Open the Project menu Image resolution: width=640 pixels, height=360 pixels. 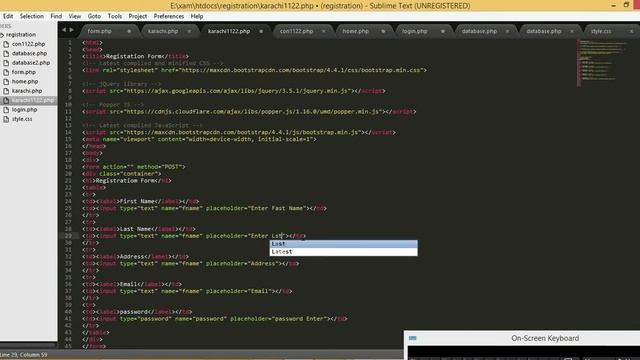pyautogui.click(x=138, y=16)
